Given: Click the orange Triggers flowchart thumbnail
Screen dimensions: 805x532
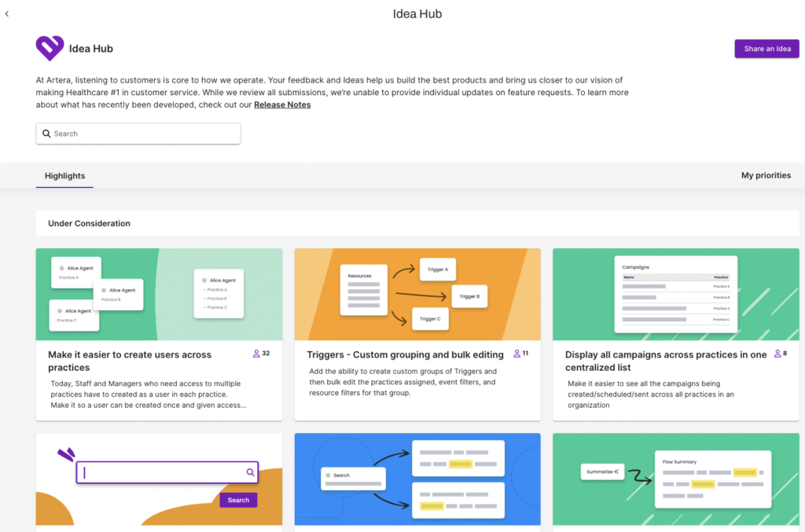Looking at the screenshot, I should (417, 294).
